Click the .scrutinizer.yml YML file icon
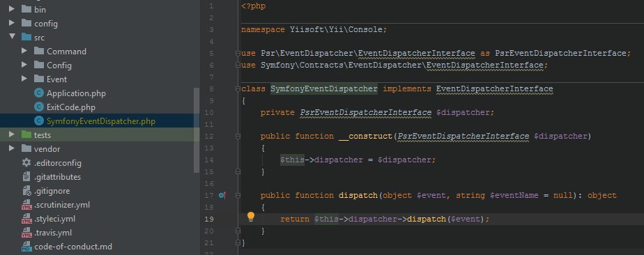Viewport: 644px width, 255px height. point(26,205)
